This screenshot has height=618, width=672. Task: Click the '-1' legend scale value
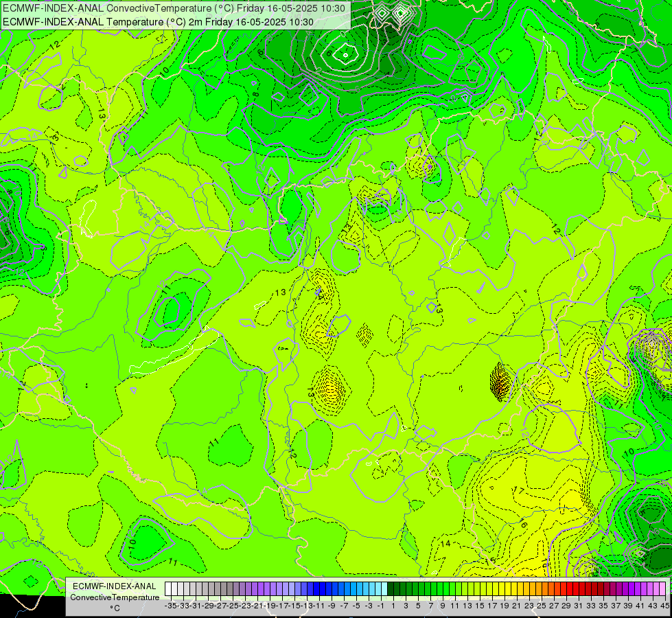(x=381, y=606)
